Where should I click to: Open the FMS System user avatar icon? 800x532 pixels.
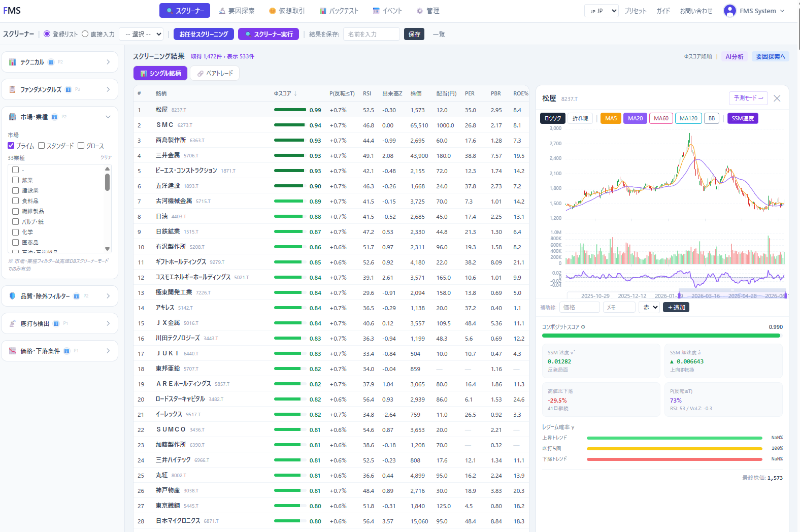coord(729,11)
